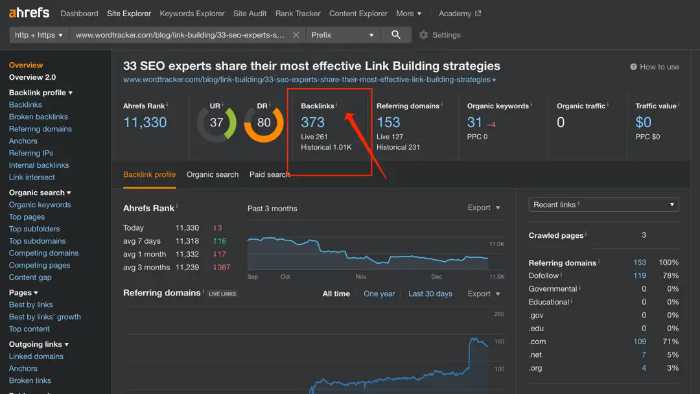Expand the Recent links dropdown
The width and height of the screenshot is (700, 394).
pyautogui.click(x=604, y=204)
